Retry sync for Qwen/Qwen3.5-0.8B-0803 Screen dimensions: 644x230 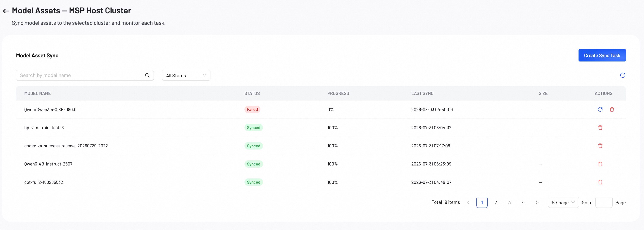pyautogui.click(x=600, y=109)
